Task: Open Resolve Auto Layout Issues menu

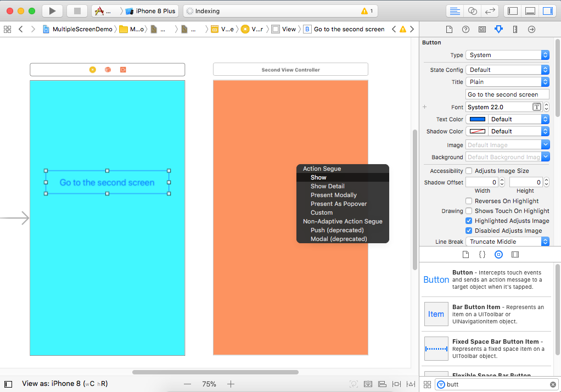Action: [x=411, y=384]
